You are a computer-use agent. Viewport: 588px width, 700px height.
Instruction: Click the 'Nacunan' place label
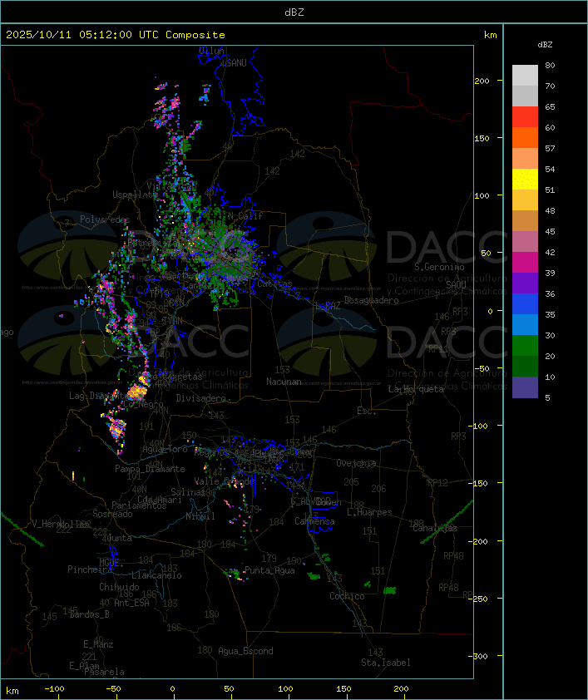click(x=284, y=382)
